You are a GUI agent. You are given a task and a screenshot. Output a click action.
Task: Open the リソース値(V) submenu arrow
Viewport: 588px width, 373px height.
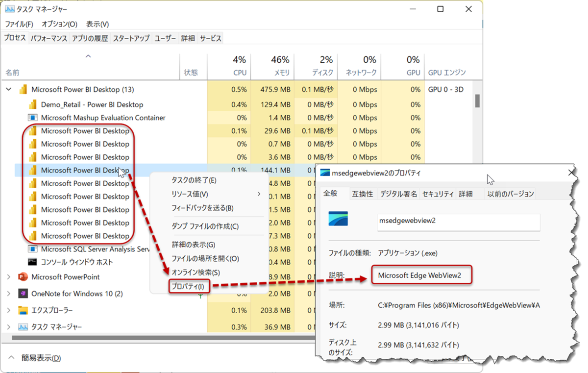[x=259, y=194]
